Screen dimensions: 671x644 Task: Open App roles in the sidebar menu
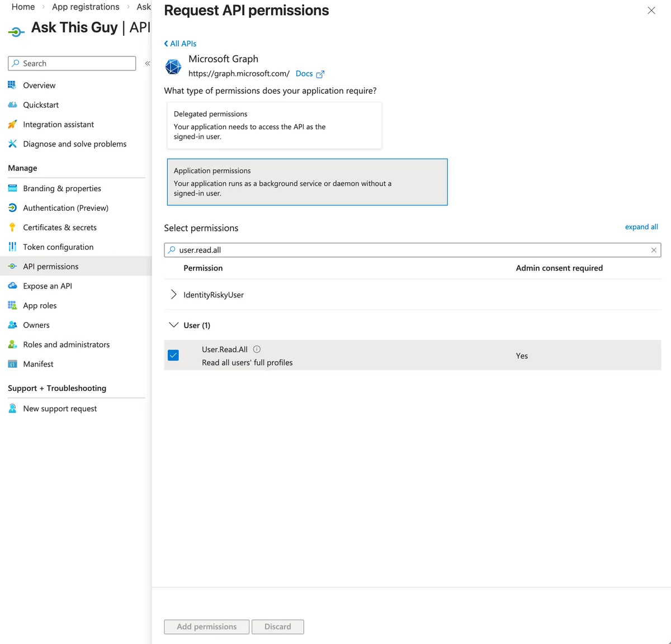40,305
